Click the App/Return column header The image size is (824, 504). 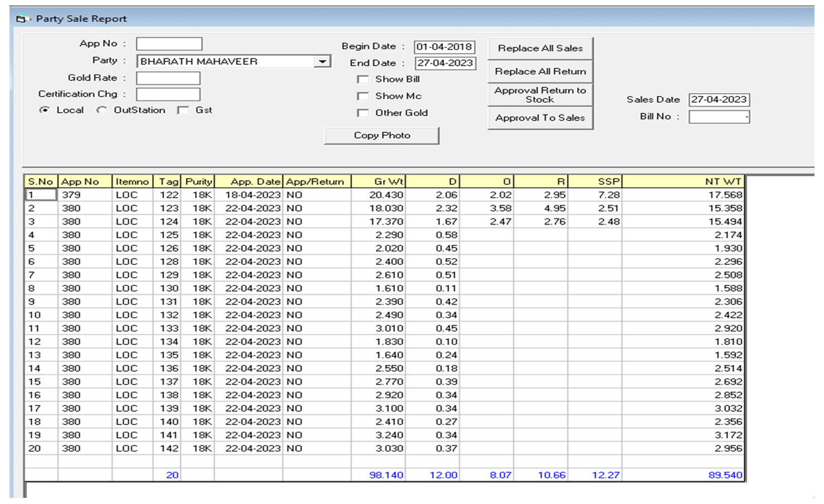[x=317, y=182]
